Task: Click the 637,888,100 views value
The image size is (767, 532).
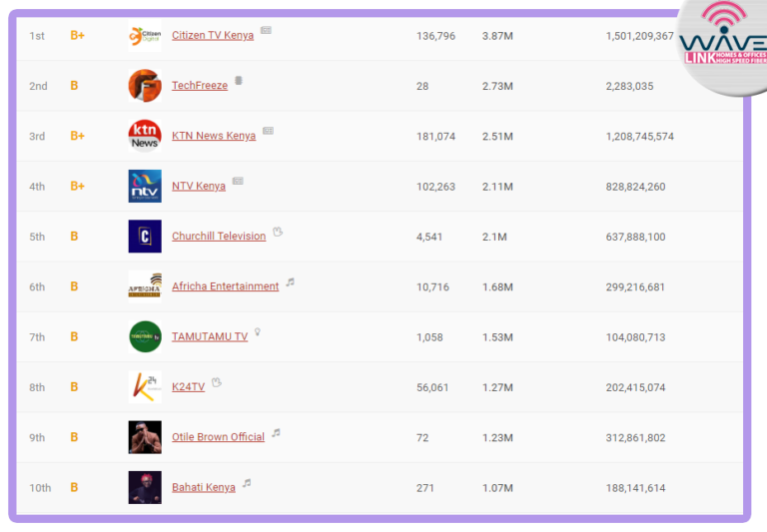Action: (x=635, y=237)
